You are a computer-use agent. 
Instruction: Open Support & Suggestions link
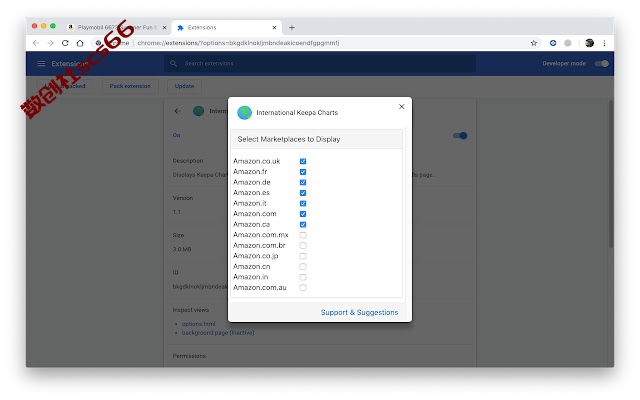click(x=359, y=312)
